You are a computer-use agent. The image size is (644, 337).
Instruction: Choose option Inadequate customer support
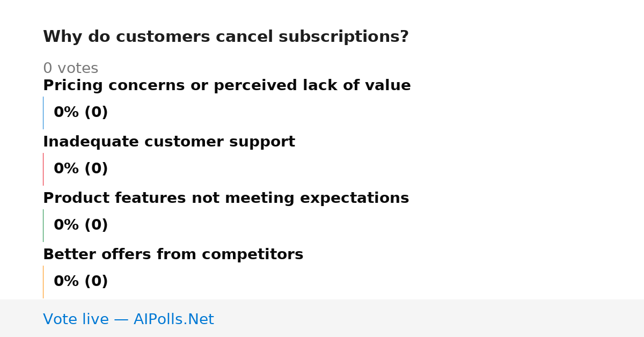pyautogui.click(x=169, y=142)
